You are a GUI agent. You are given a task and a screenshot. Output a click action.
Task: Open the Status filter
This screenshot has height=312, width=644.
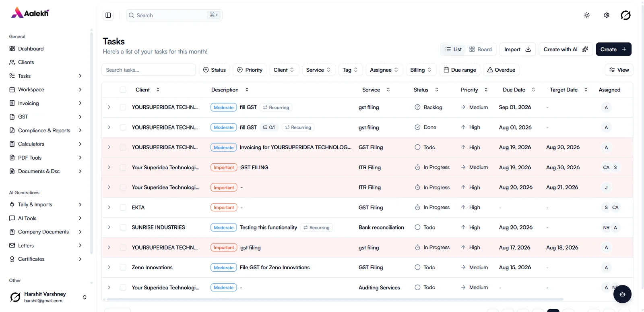(215, 70)
